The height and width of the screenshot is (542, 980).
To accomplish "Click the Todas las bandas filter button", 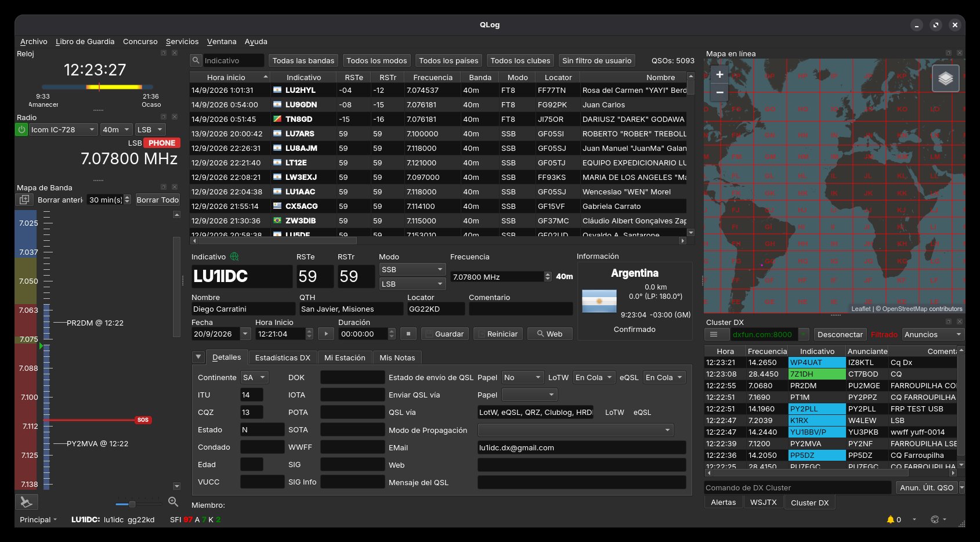I will (303, 60).
